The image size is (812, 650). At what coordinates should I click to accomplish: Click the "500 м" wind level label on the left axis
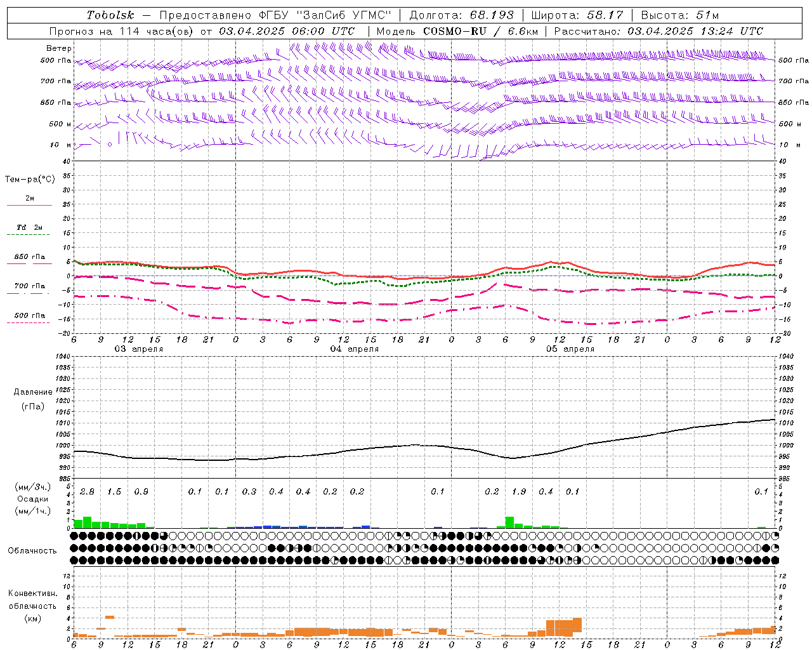tap(60, 124)
